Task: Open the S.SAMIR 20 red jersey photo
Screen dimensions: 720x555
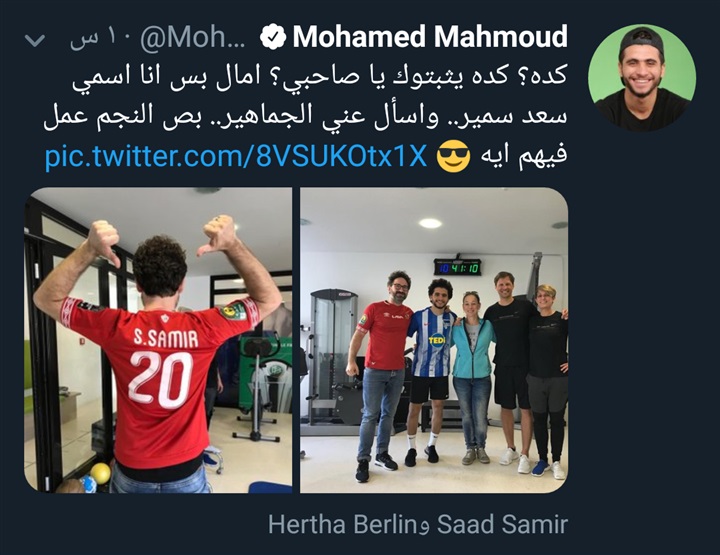Action: click(158, 340)
